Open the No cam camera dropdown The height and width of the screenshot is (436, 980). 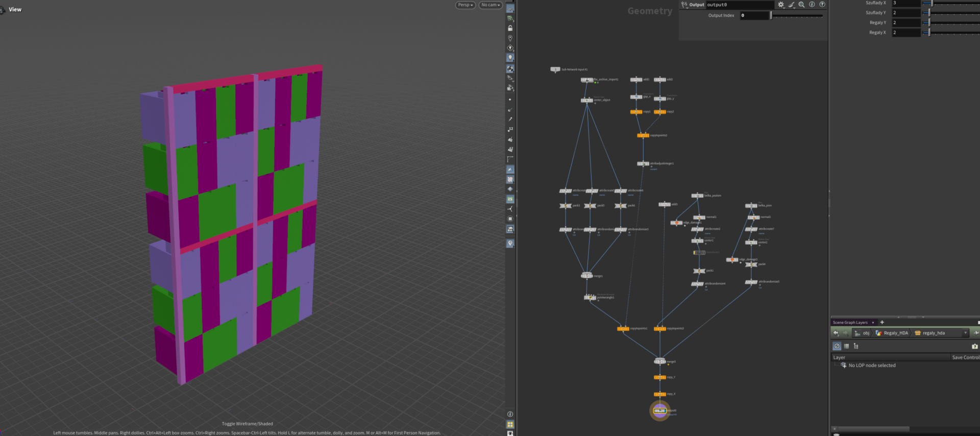[491, 5]
